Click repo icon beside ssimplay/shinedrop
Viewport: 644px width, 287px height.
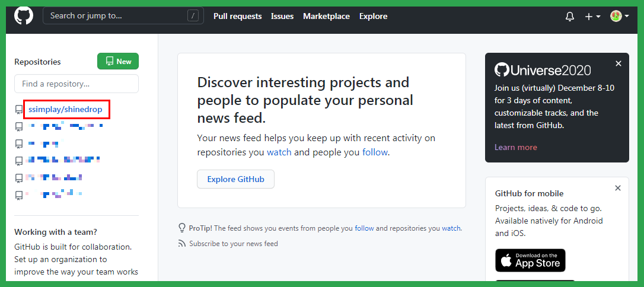click(x=18, y=110)
